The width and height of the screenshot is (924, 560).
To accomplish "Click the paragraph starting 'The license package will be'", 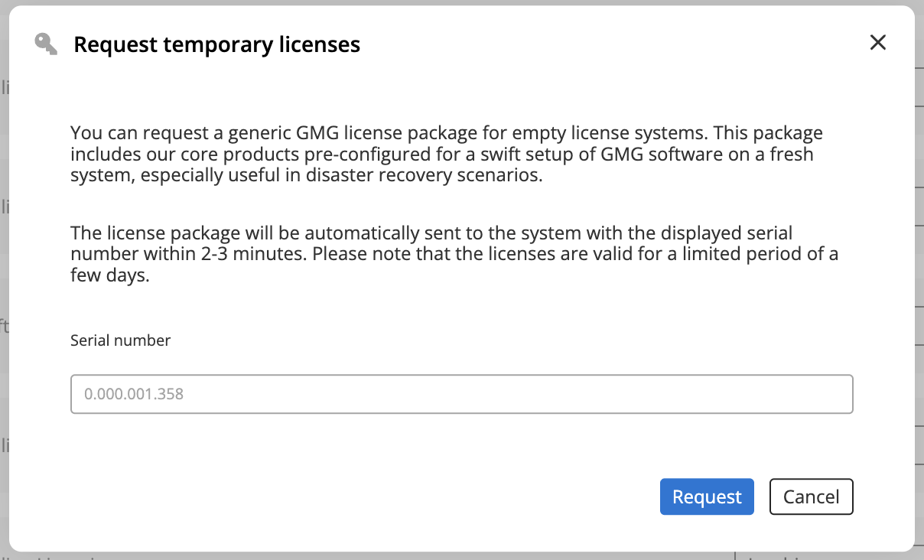I will coord(454,254).
